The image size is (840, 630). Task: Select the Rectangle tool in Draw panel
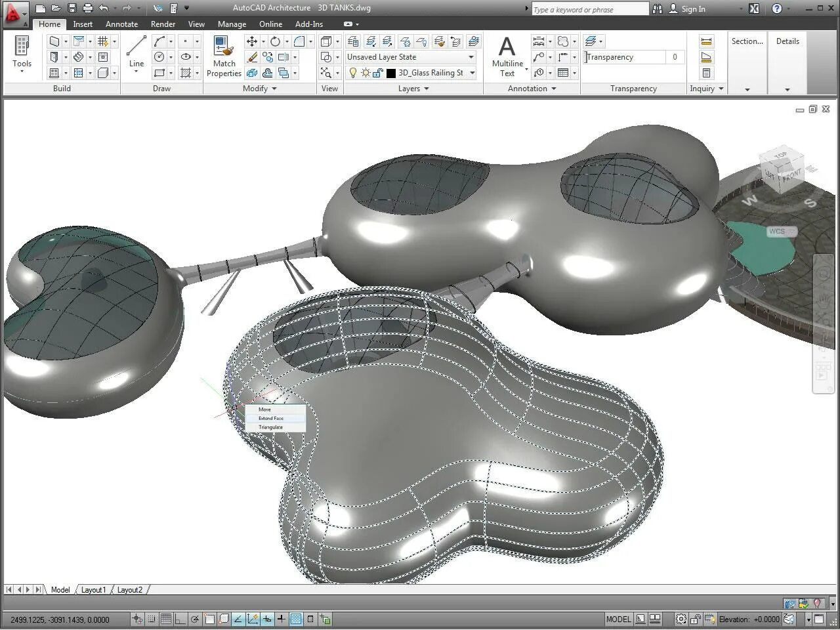(x=159, y=73)
